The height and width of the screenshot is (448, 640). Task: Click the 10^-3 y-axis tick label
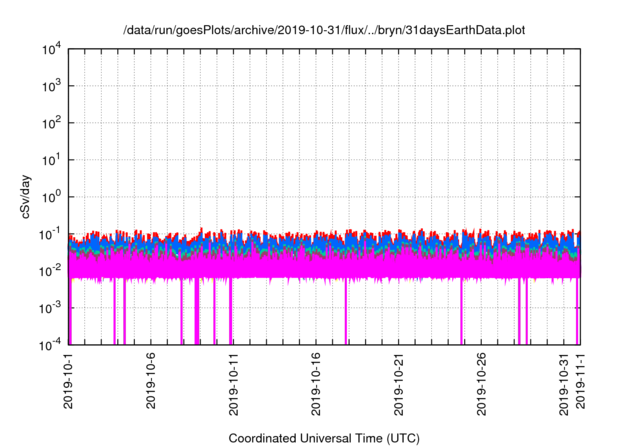[51, 308]
